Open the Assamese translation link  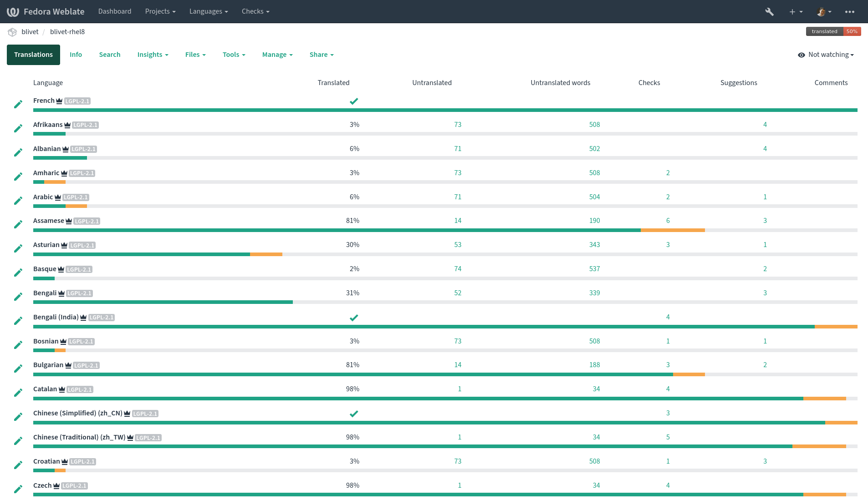click(x=49, y=221)
